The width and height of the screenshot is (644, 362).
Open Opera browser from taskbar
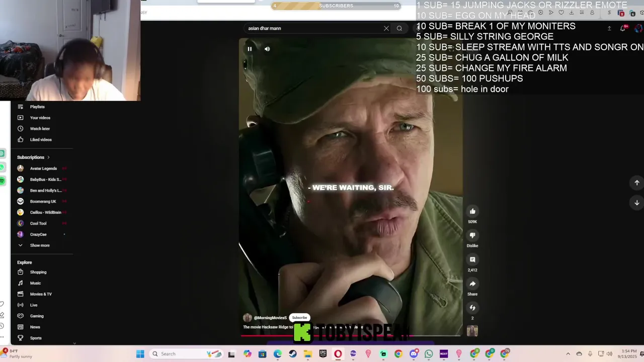[x=338, y=354]
